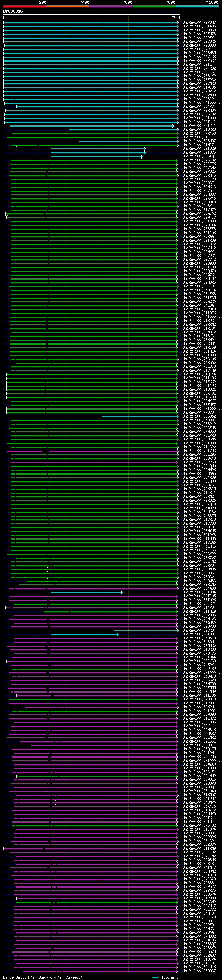Click the purple alignment bar for UniRef100_Q017D3
The image size is (222, 980).
[x=93, y=451]
